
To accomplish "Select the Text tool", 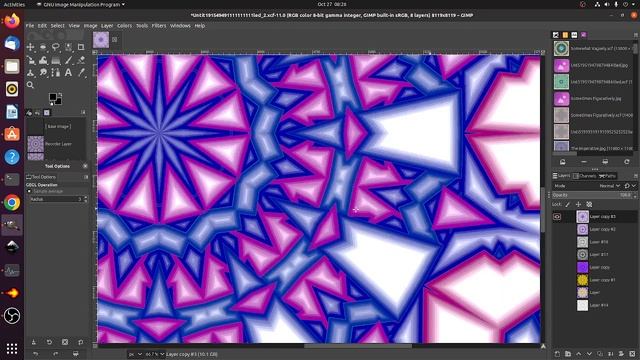I will tap(68, 73).
